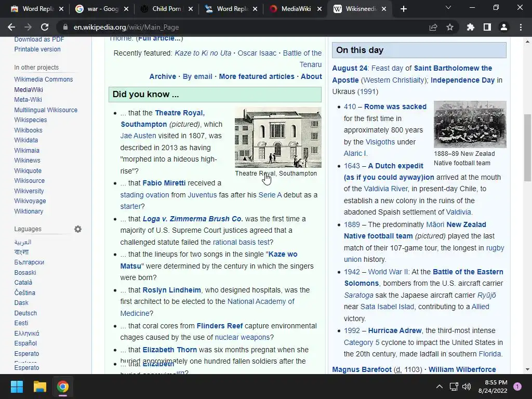The image size is (532, 399).
Task: Click the scrollbar down arrow
Action: click(x=527, y=369)
